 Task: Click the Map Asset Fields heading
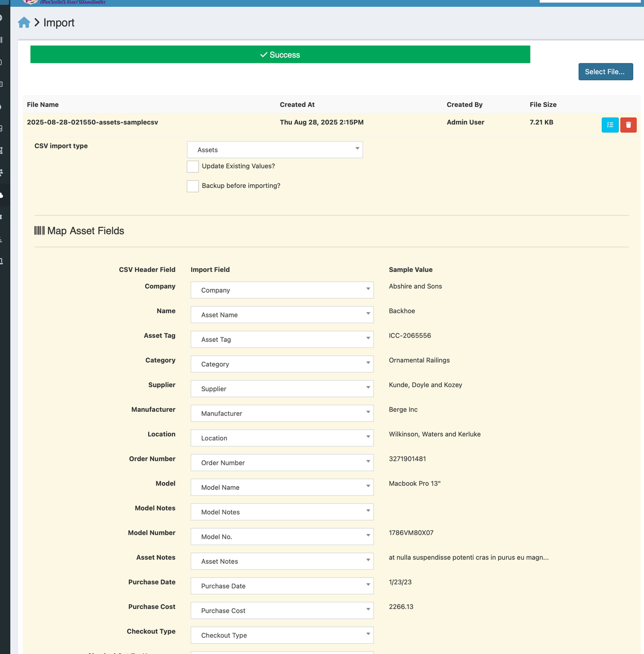tap(79, 231)
